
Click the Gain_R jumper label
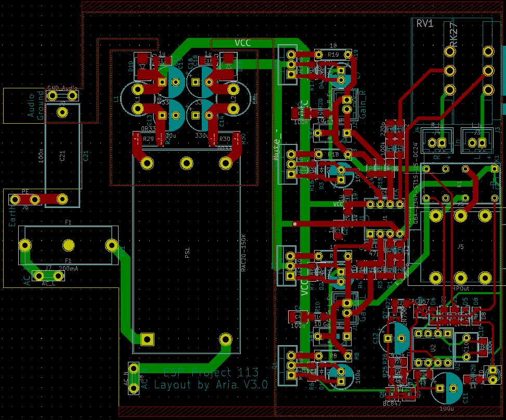click(363, 104)
